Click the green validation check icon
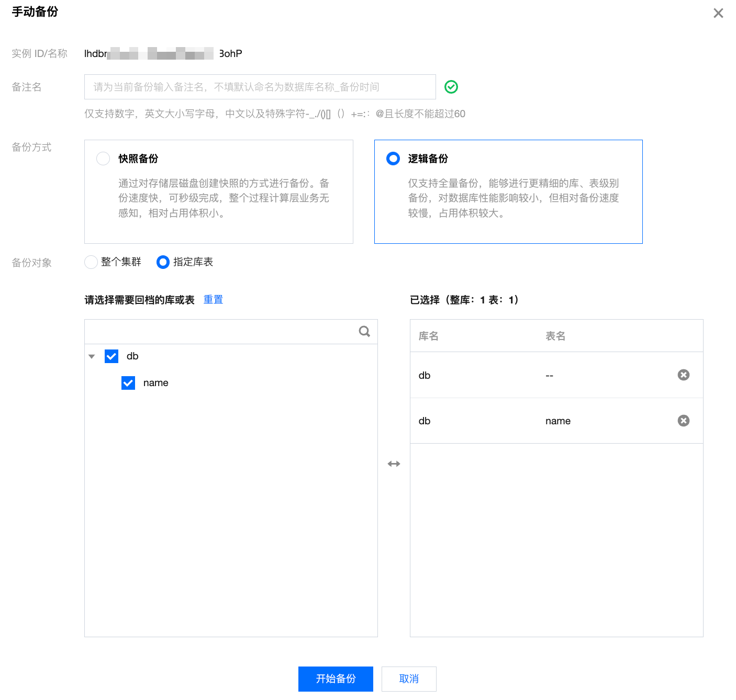The height and width of the screenshot is (700, 736). [x=451, y=87]
